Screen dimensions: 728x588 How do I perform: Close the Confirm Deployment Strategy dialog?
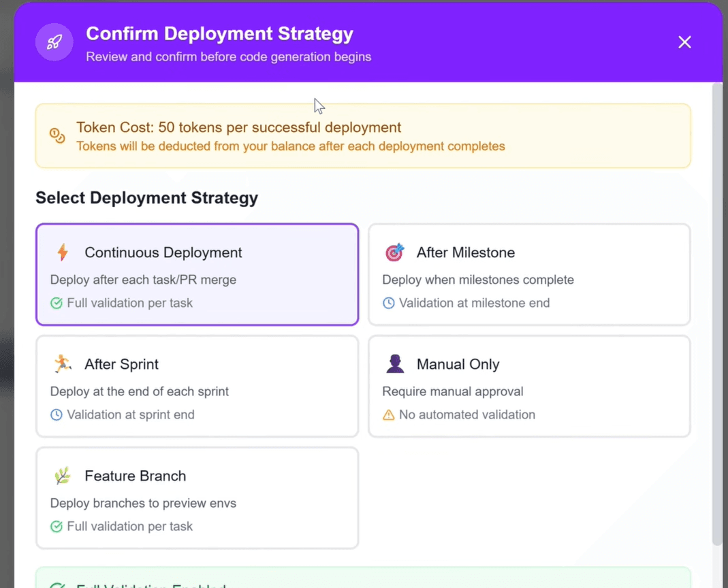684,42
